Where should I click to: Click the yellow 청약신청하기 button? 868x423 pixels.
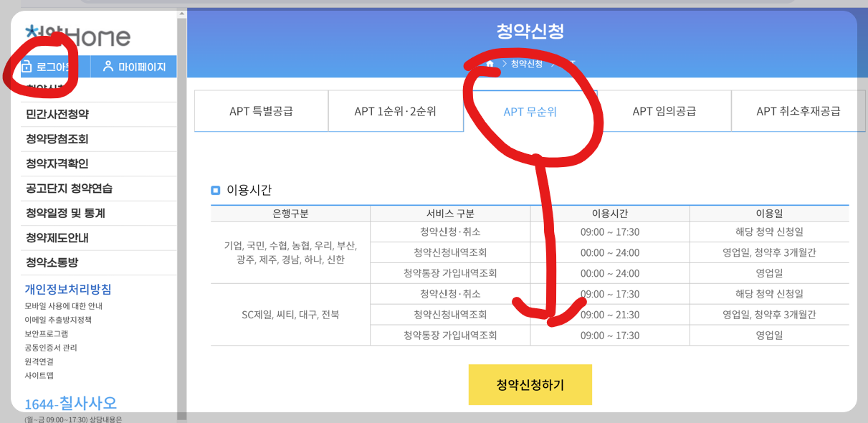(530, 385)
